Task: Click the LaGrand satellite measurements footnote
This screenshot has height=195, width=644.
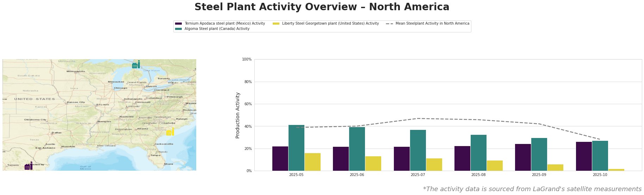Action: pos(532,189)
